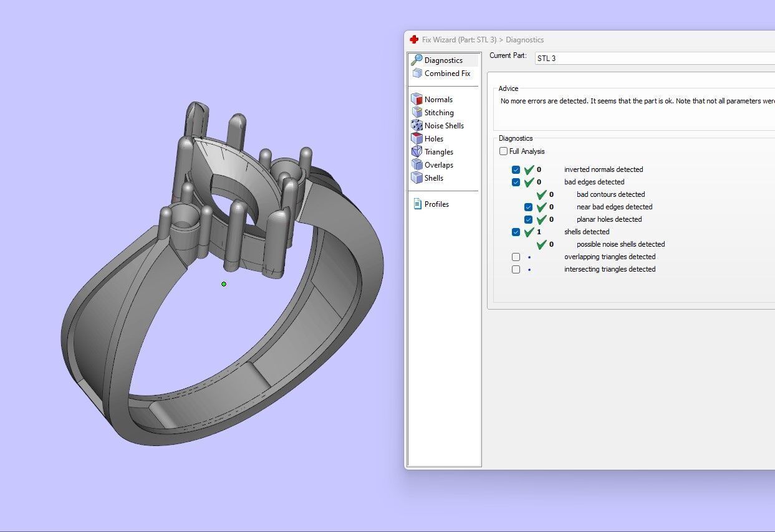Click the 'possible noise shells detected' text
This screenshot has width=775, height=532.
620,244
